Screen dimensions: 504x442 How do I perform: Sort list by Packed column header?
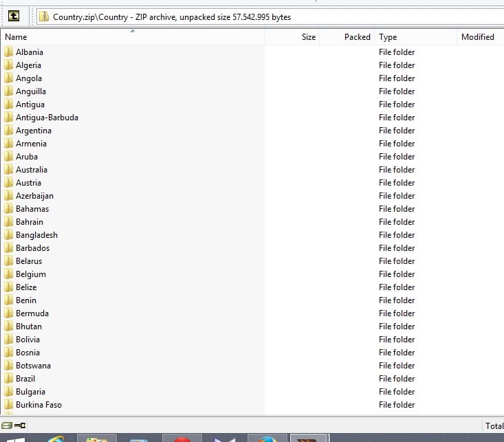point(347,37)
